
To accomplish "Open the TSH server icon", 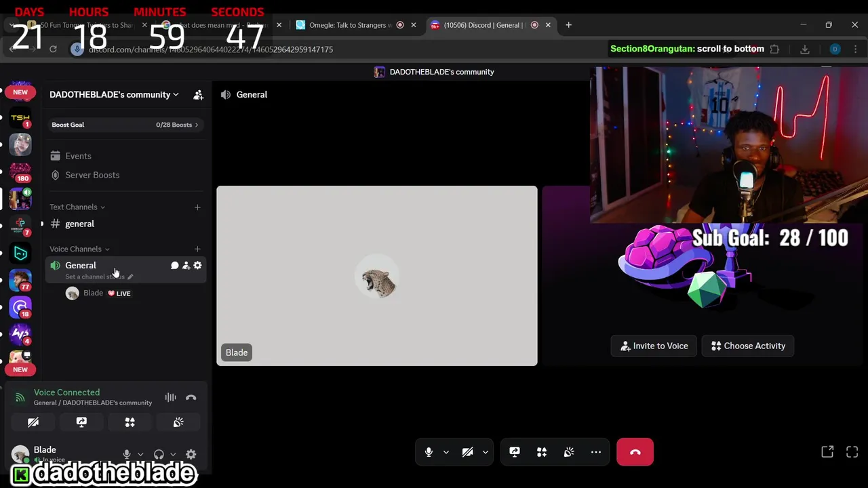I will coord(20,118).
